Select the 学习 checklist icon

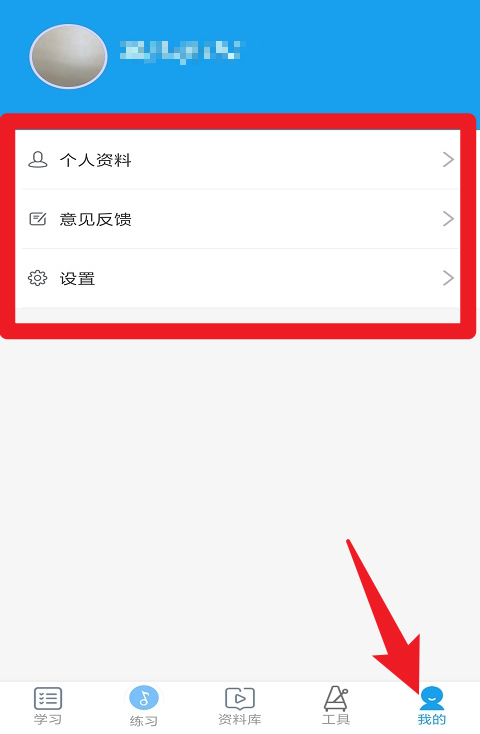[48, 698]
